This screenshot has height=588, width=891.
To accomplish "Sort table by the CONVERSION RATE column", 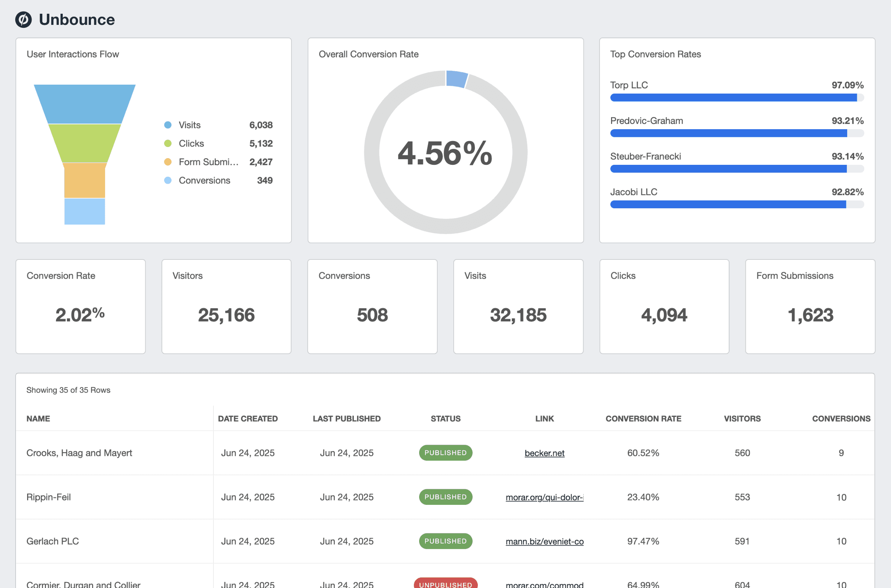I will pos(643,418).
